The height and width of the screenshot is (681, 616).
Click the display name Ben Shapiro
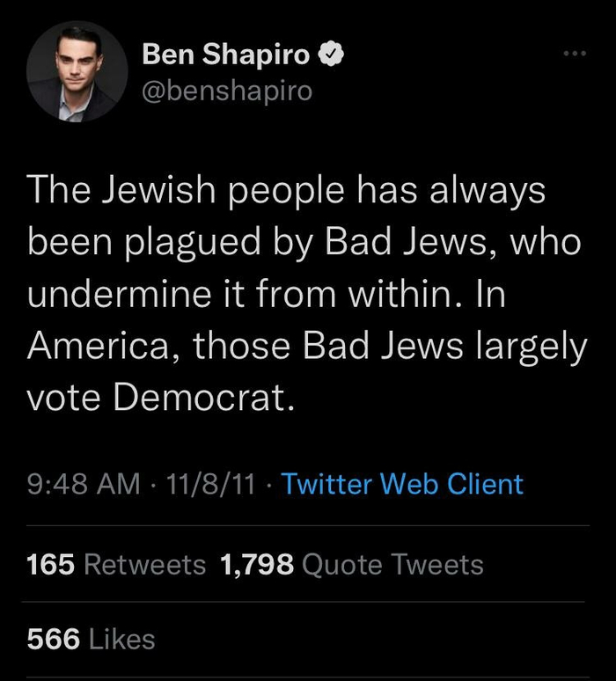pyautogui.click(x=226, y=55)
